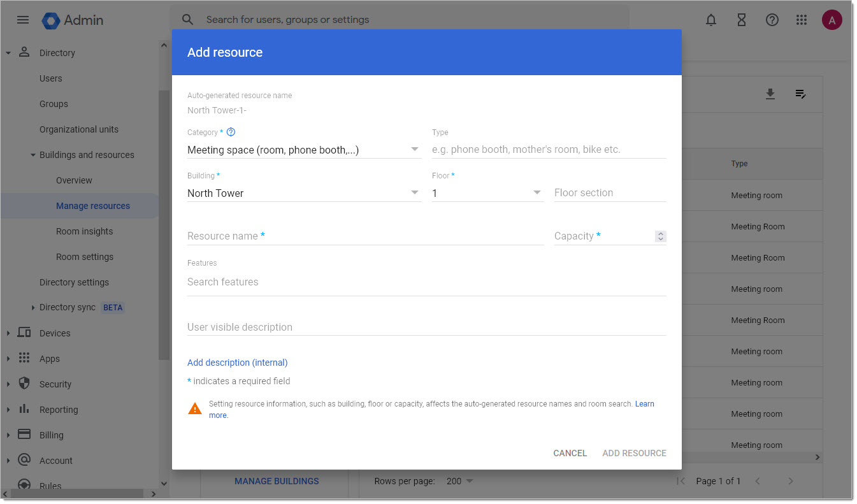This screenshot has height=504, width=857.
Task: Open the Floor dropdown
Action: (487, 193)
